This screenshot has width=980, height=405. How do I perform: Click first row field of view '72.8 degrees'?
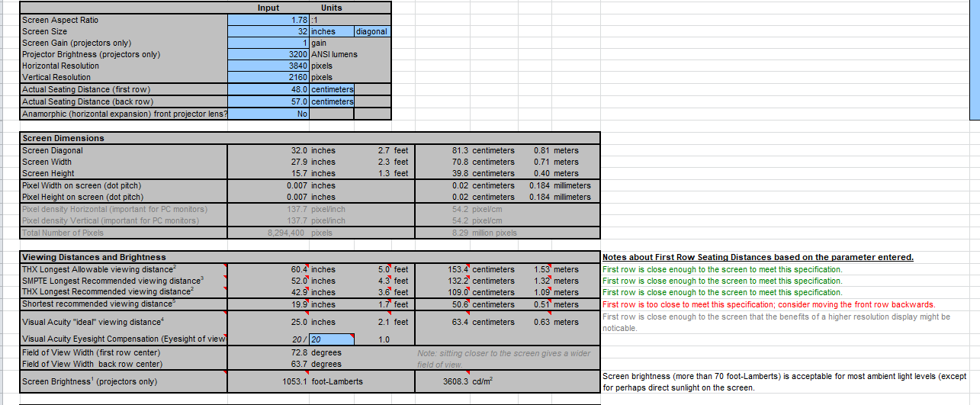(316, 352)
